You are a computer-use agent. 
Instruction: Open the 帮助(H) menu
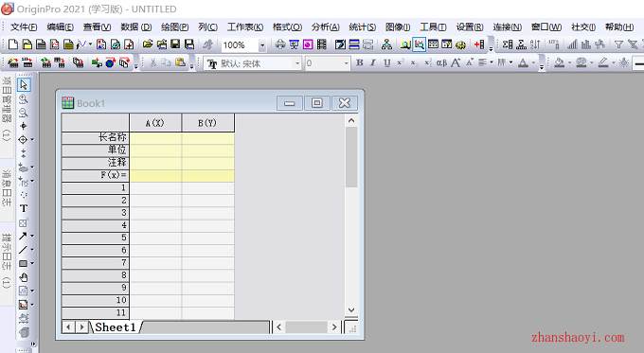[x=619, y=27]
